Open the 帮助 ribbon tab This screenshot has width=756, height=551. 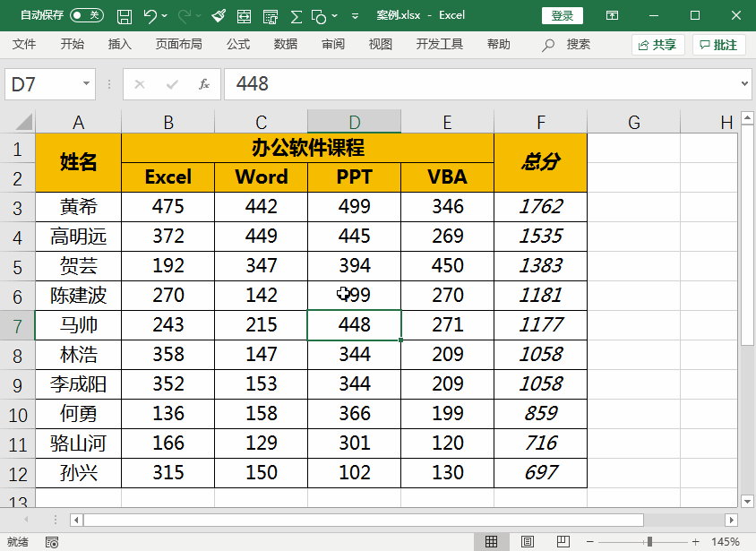point(499,45)
